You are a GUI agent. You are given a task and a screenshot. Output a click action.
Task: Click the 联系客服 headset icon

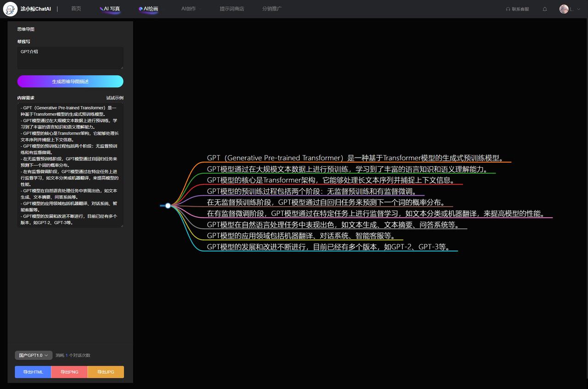tap(508, 9)
